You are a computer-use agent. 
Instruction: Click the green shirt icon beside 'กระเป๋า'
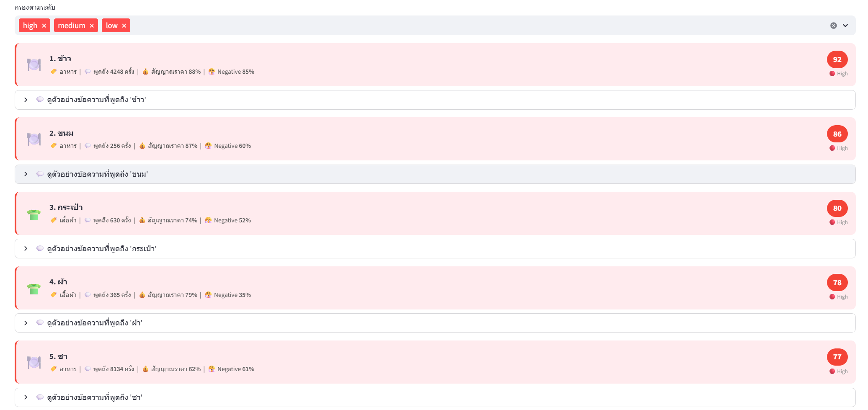[34, 214]
